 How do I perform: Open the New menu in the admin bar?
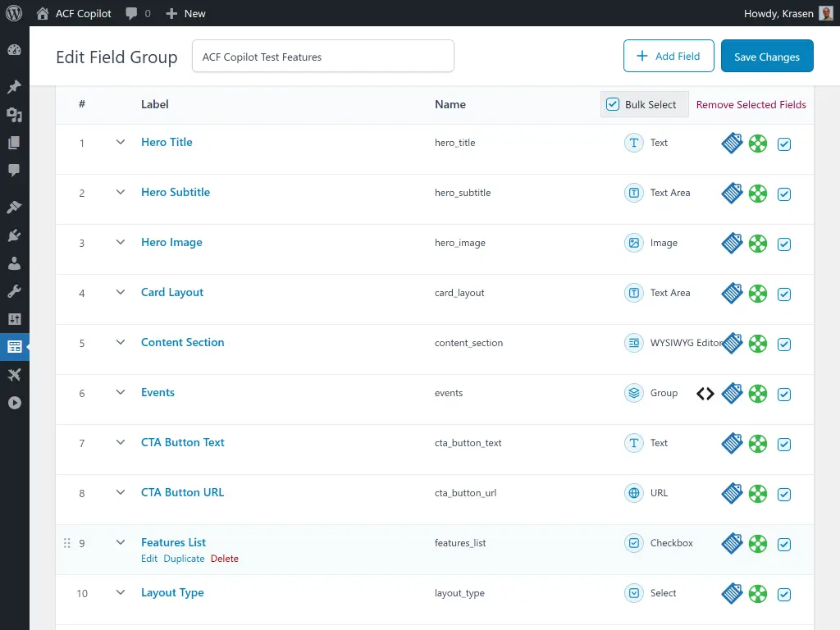pyautogui.click(x=185, y=12)
